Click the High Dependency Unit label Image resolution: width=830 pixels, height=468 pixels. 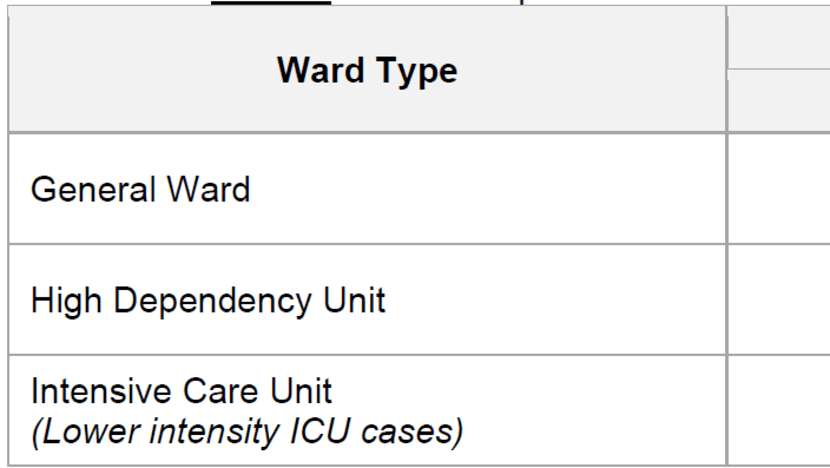coord(208,299)
